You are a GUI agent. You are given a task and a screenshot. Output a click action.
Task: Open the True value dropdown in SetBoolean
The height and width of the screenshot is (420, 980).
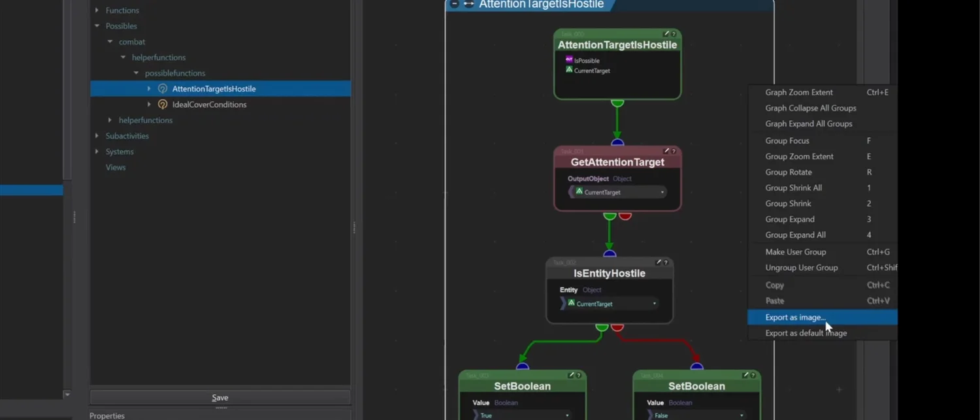(566, 415)
